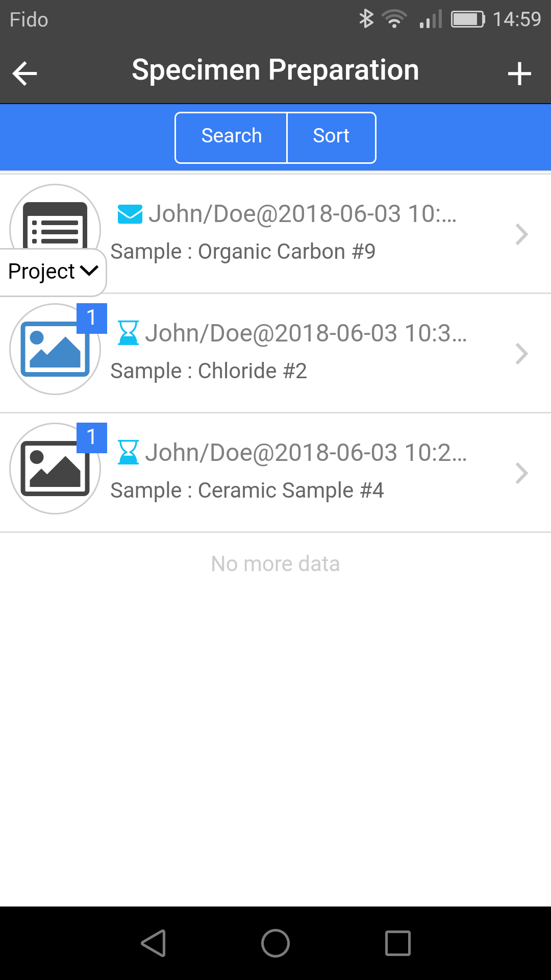The image size is (551, 980).
Task: Tap the badge count on Ceramic Sample #4
Action: pyautogui.click(x=92, y=437)
